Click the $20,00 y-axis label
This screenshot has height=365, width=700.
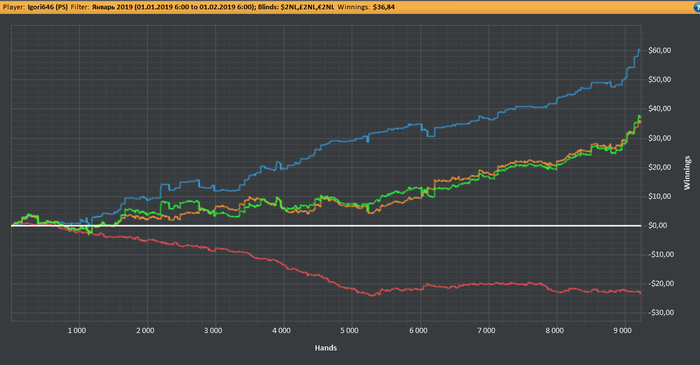click(x=660, y=167)
